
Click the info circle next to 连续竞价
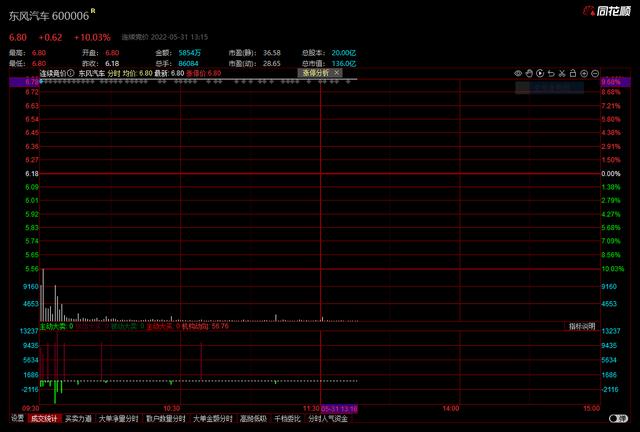[x=71, y=73]
